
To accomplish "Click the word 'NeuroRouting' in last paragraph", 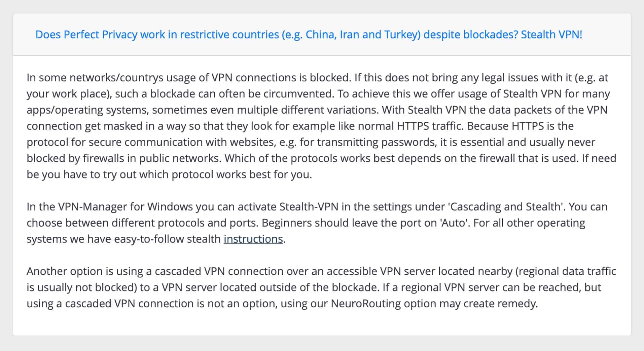I will 366,303.
